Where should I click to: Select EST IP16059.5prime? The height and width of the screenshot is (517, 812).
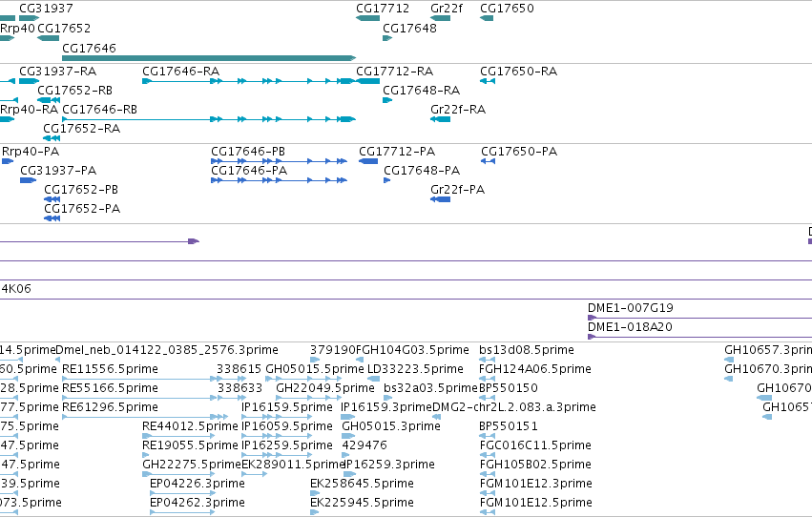pos(275,436)
